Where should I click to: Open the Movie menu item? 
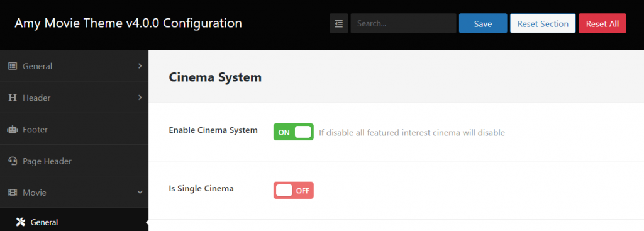74,193
